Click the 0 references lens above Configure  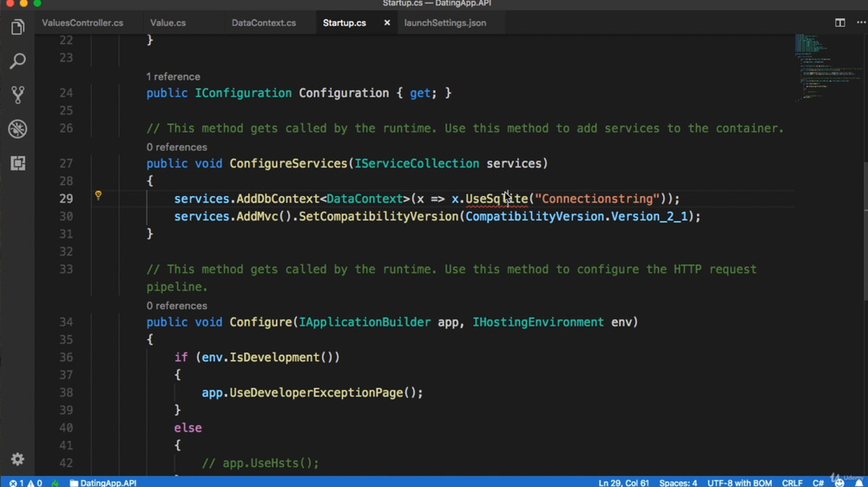click(176, 306)
